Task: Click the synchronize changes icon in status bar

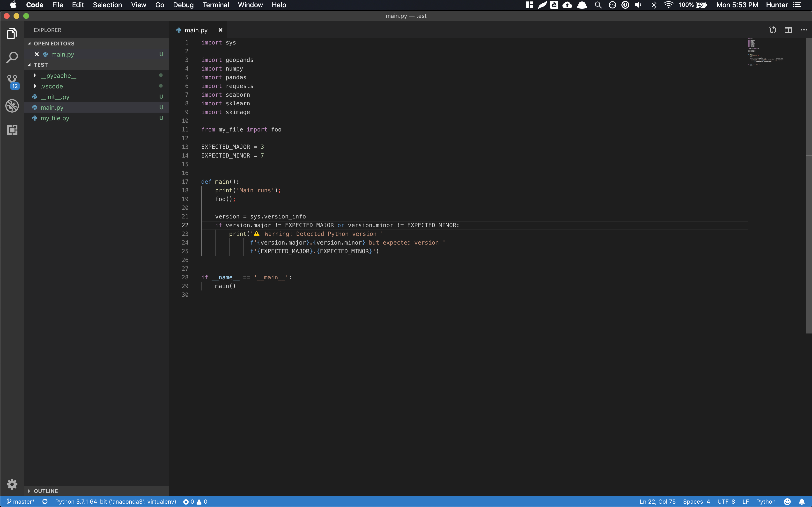Action: [45, 502]
